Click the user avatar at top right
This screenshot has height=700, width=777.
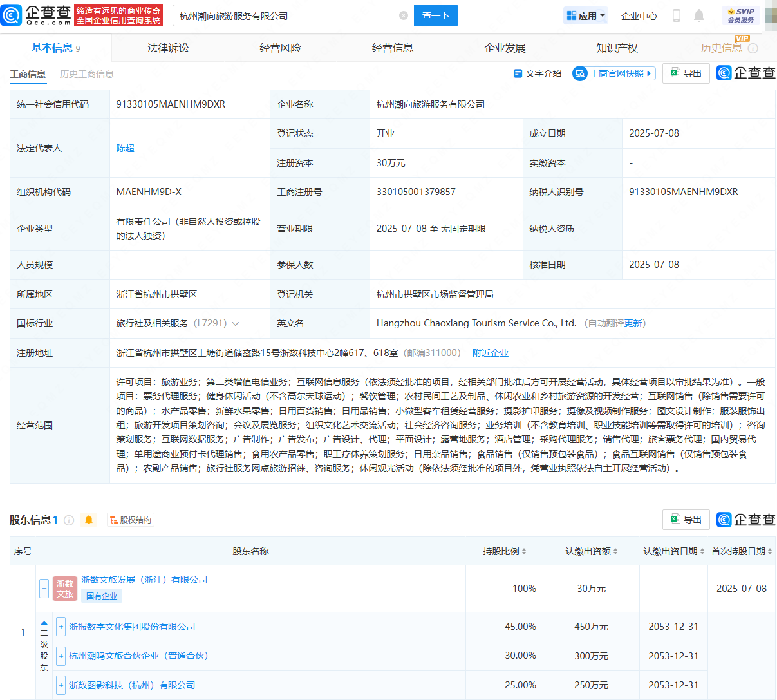tap(771, 15)
